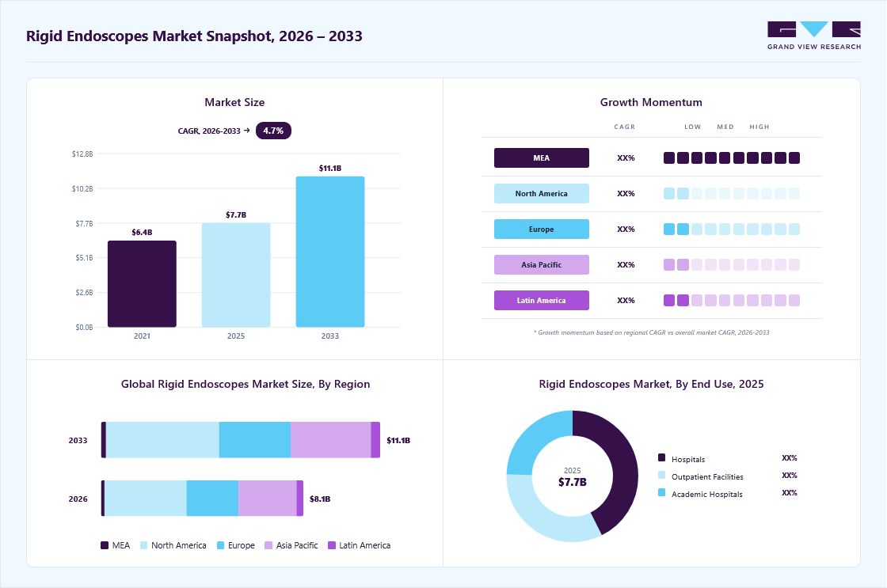Click the Asia Pacific momentum indicator squares
Screen dimensions: 887x588
tap(732, 264)
